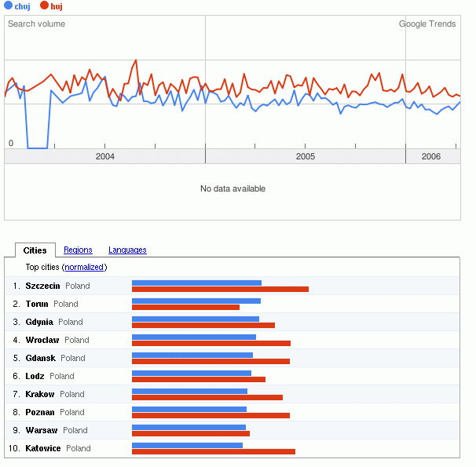
Task: Choose Krakow from top cities
Action: click(x=40, y=394)
